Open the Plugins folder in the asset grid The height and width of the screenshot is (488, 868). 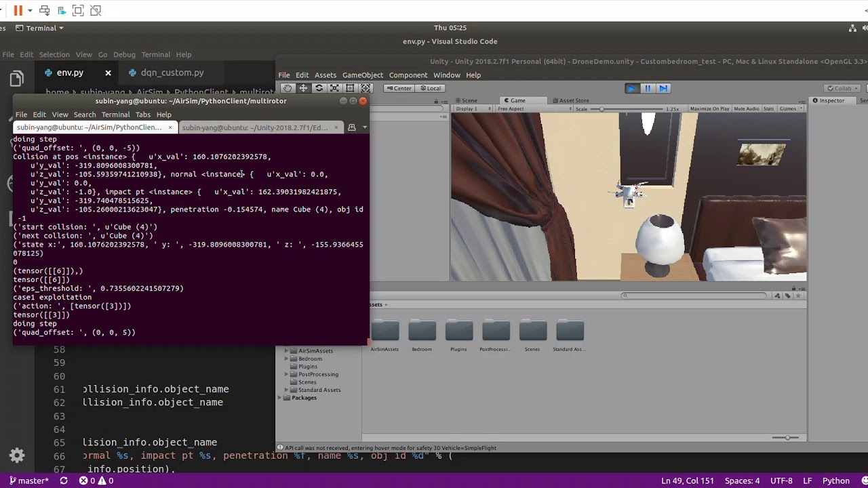(459, 331)
